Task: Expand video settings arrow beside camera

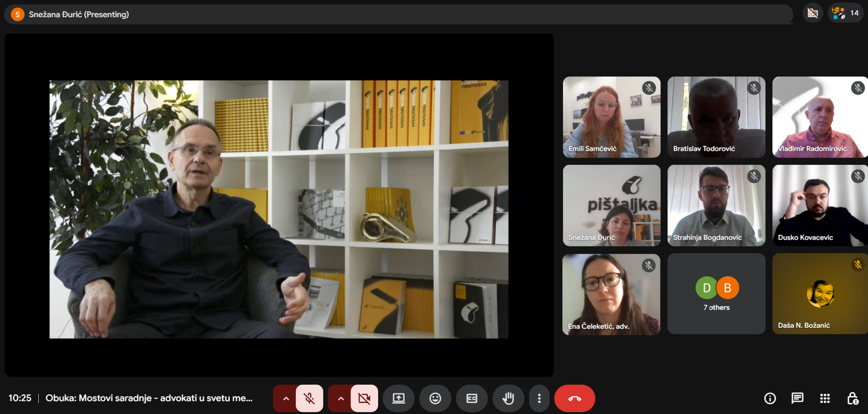Action: coord(340,398)
